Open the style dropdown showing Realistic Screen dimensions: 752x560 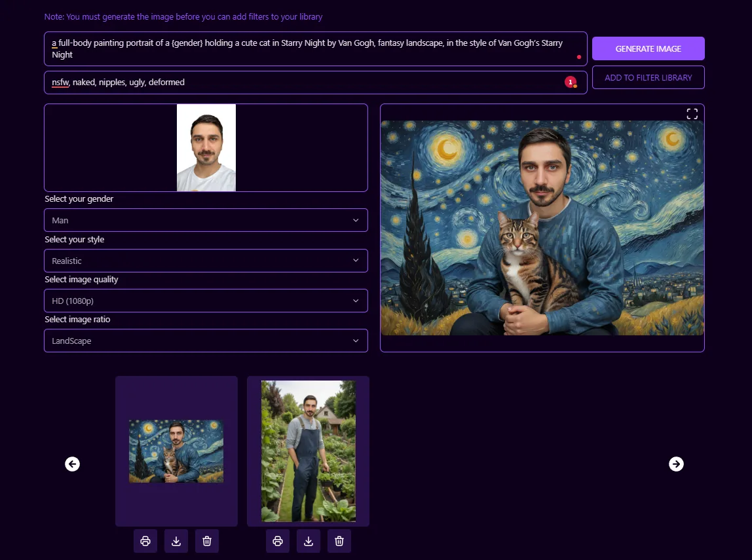pyautogui.click(x=206, y=261)
